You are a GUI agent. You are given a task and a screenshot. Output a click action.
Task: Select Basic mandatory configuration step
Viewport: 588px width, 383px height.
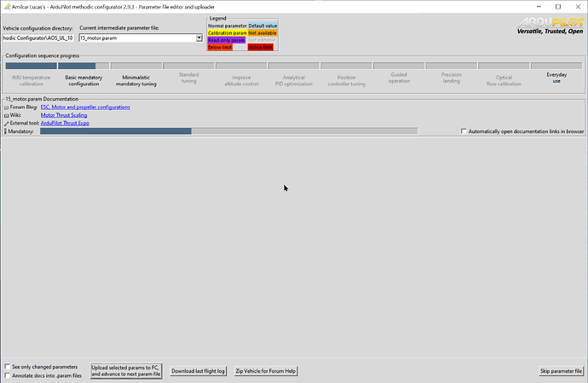84,80
